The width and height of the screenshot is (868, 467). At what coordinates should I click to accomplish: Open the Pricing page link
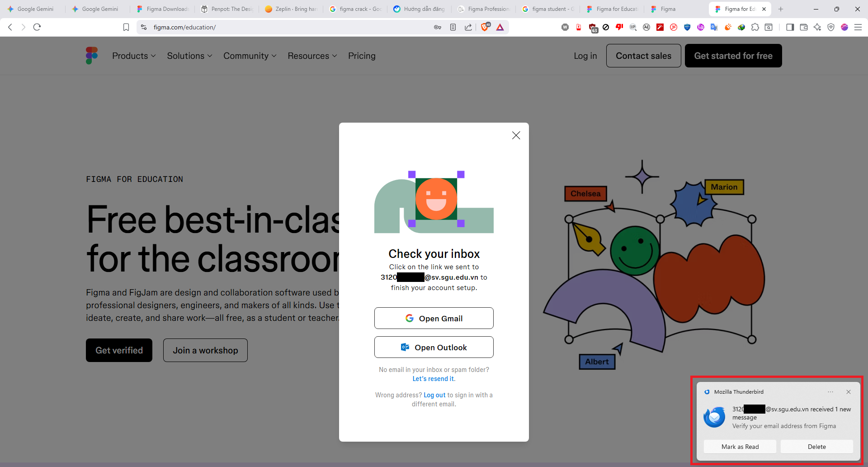(x=362, y=56)
